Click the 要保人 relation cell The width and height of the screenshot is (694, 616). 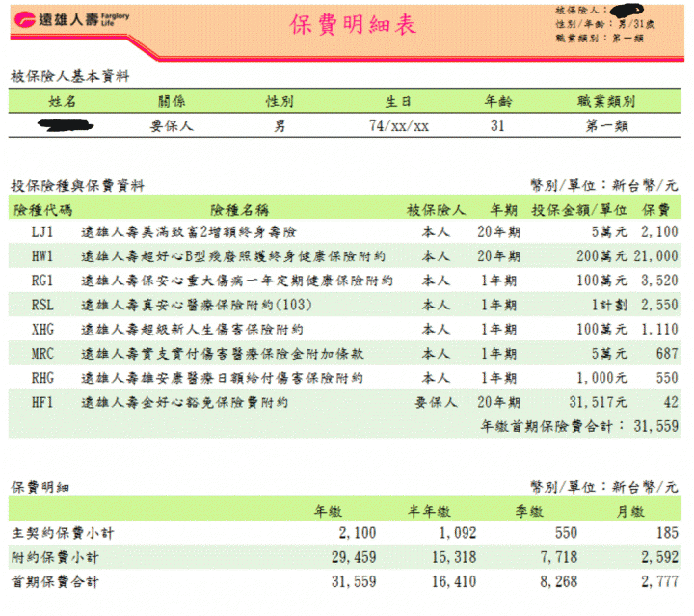[172, 126]
